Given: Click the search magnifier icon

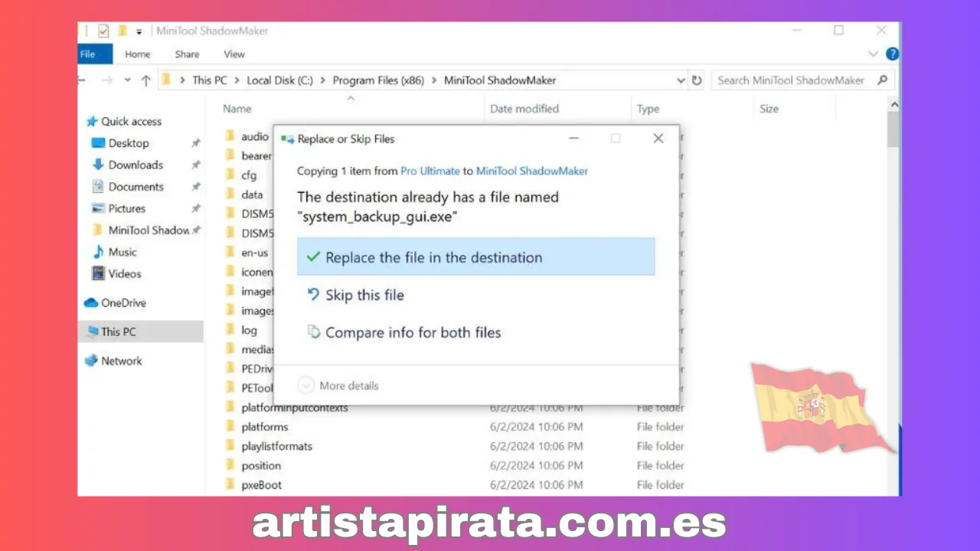Looking at the screenshot, I should 882,80.
